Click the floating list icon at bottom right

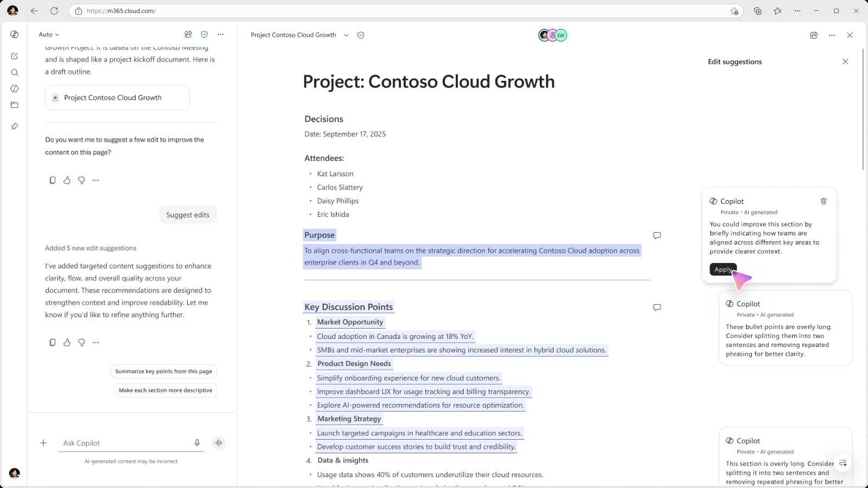click(843, 463)
